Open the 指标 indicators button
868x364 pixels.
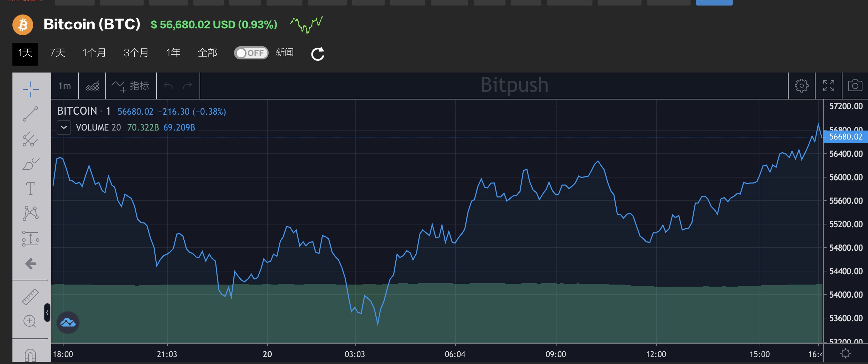click(131, 86)
